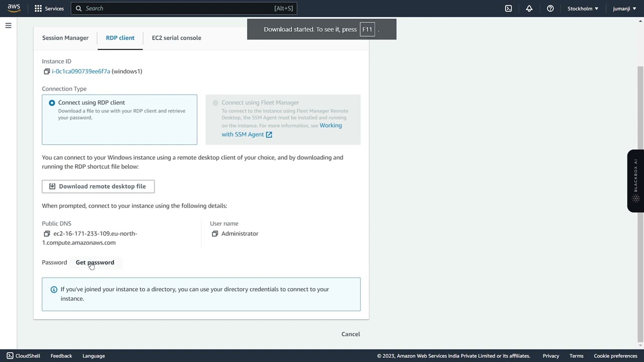
Task: Download the remote desktop file
Action: tap(98, 187)
